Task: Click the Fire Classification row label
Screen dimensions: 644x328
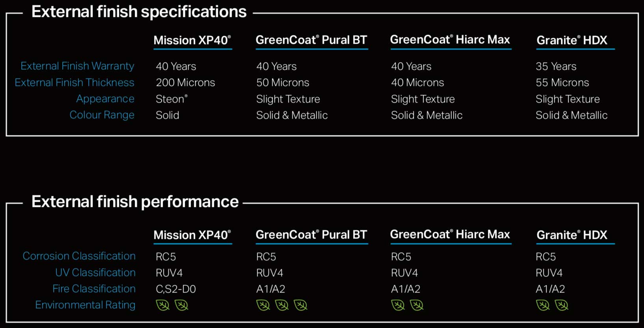Action: tap(94, 289)
